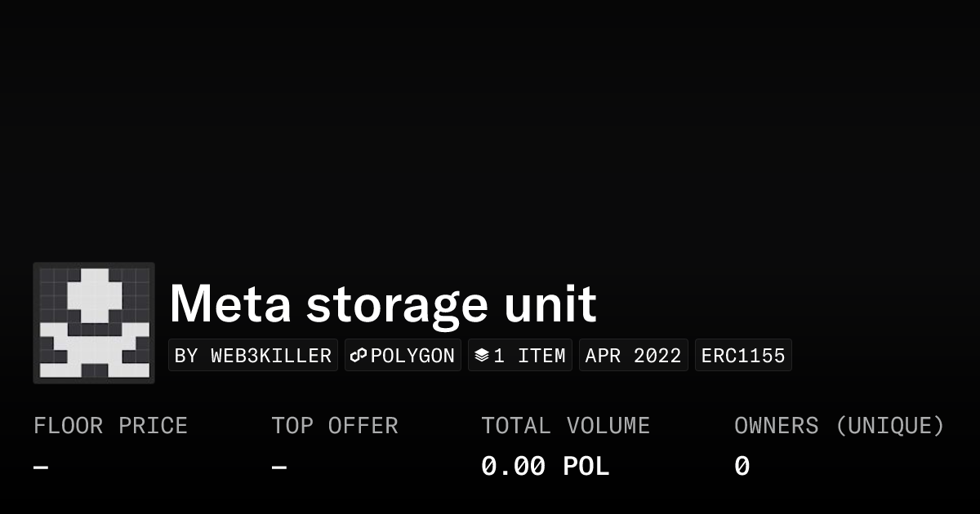980x514 pixels.
Task: Select the POLYGON chain label
Action: pos(413,356)
